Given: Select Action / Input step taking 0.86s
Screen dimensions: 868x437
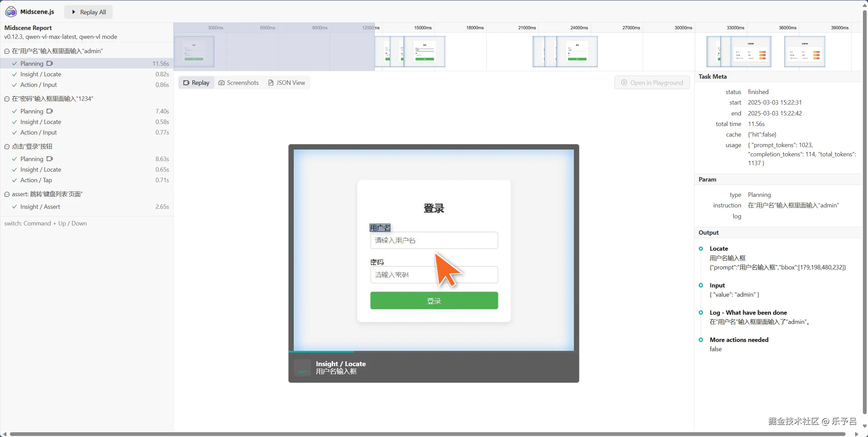Looking at the screenshot, I should [38, 85].
